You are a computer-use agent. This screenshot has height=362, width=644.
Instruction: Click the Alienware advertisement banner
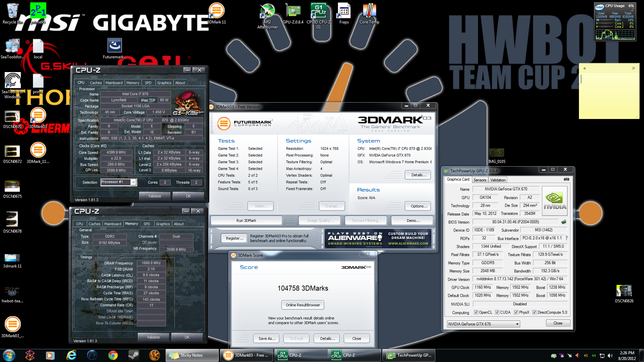378,239
